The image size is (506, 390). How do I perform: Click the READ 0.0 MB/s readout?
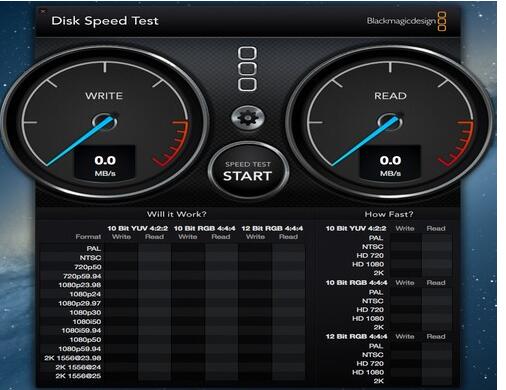(x=390, y=165)
